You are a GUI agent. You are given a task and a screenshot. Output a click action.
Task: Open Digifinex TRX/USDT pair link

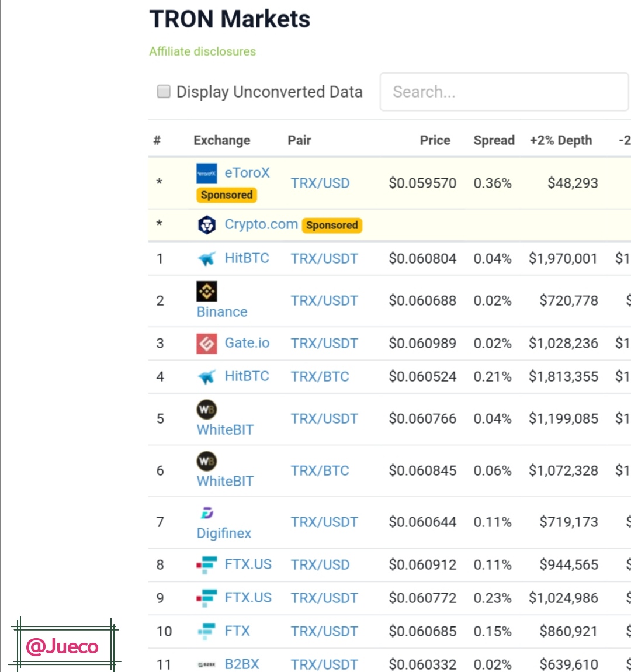324,522
